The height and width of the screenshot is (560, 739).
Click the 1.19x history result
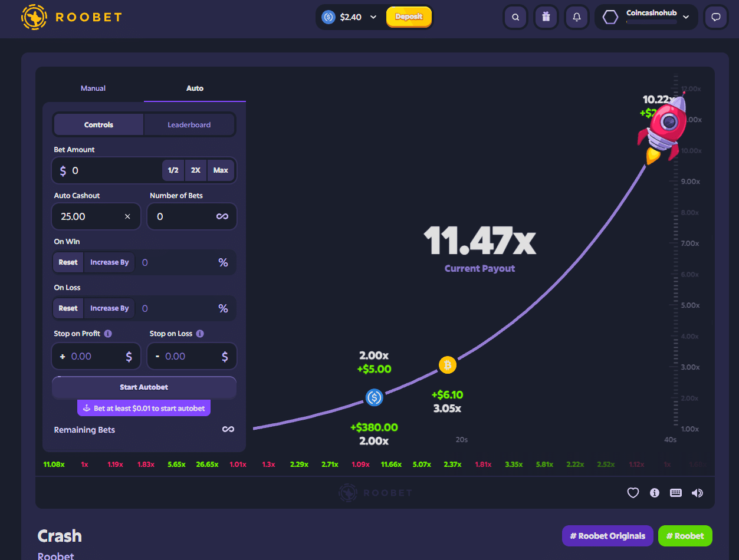115,465
